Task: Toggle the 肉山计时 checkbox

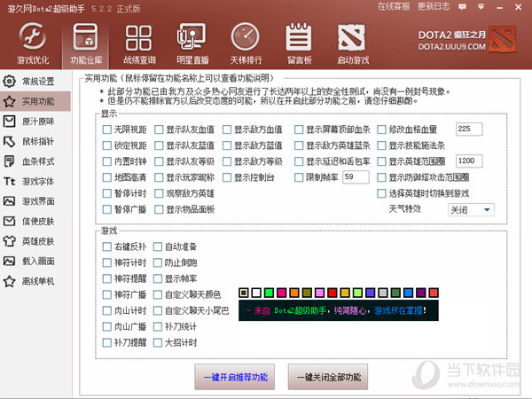Action: tap(107, 310)
